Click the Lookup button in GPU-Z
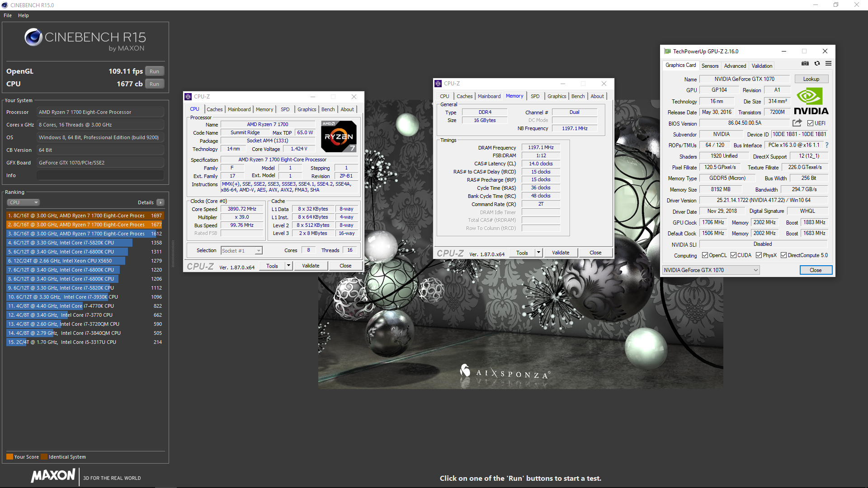The width and height of the screenshot is (868, 488). 811,79
